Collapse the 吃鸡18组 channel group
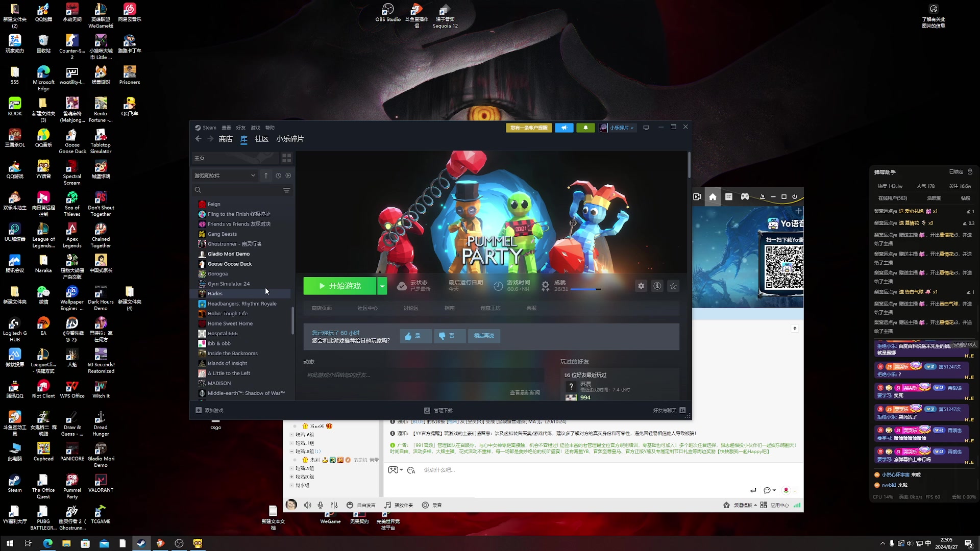 292,452
